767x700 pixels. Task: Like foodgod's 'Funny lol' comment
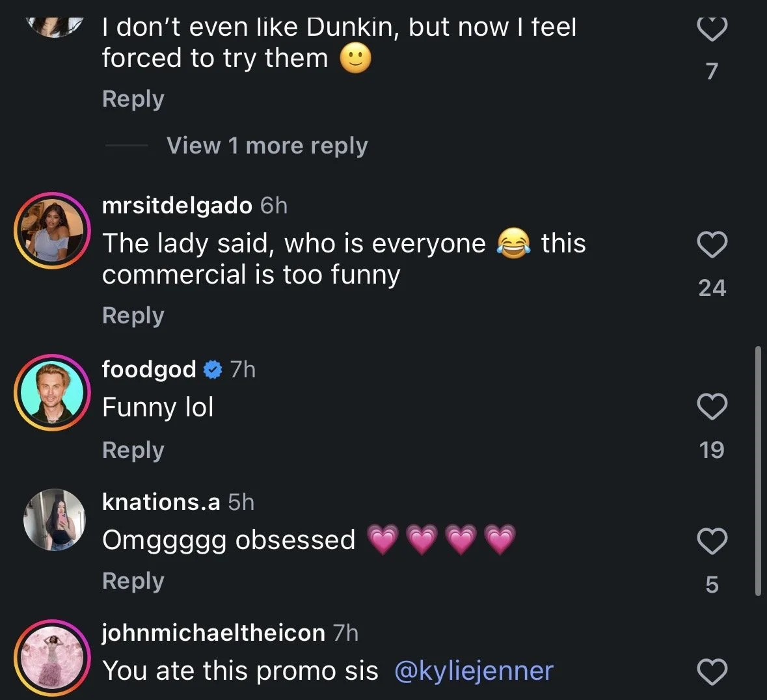click(x=712, y=406)
